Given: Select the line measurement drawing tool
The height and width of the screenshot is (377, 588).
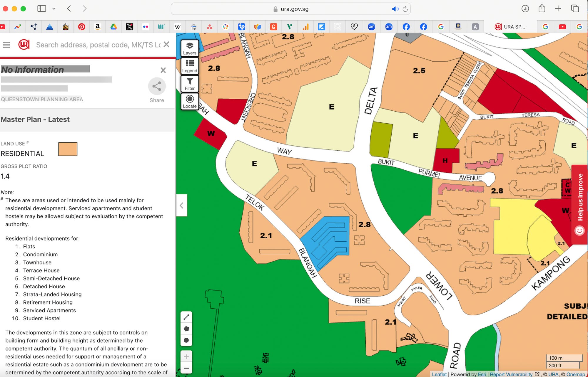Looking at the screenshot, I should point(186,317).
